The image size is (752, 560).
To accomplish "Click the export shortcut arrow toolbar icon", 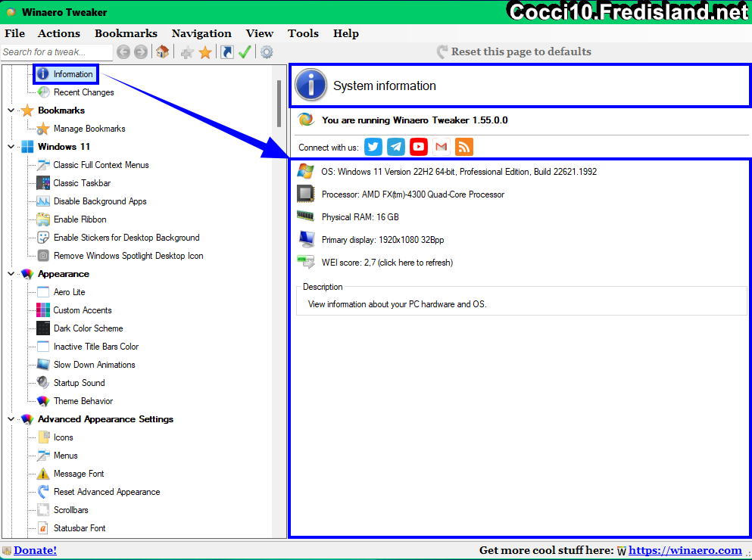I will click(227, 51).
